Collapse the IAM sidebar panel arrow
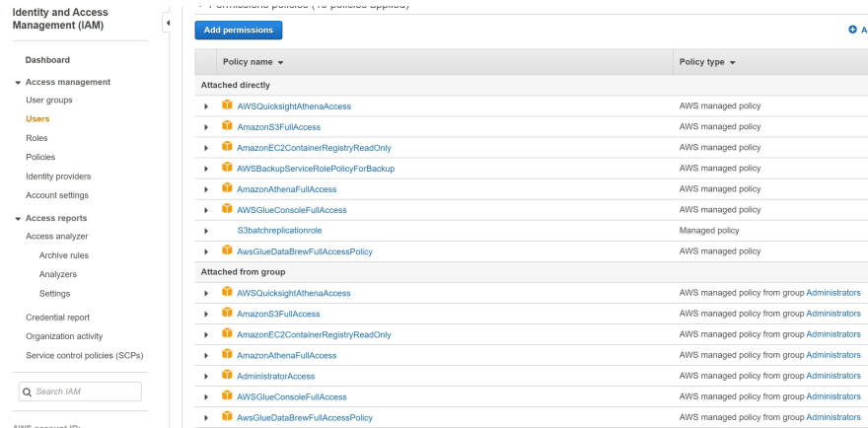 167,24
